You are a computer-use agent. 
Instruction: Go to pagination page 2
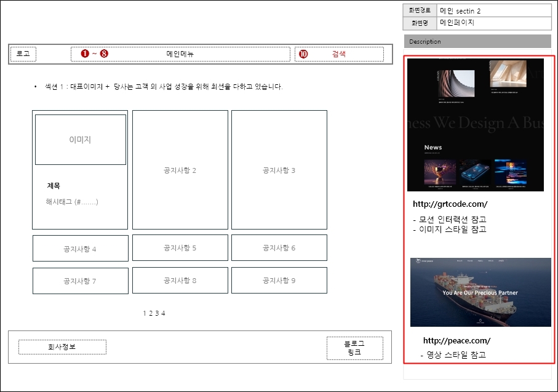(x=151, y=313)
